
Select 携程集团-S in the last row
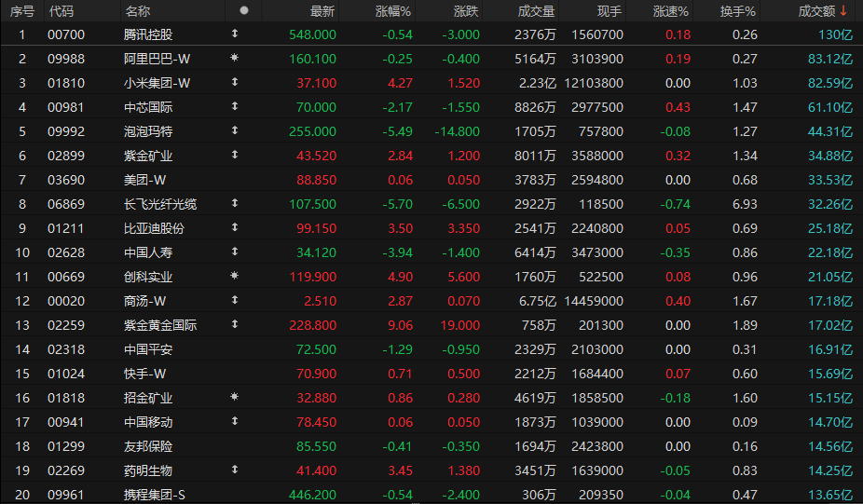[431, 494]
